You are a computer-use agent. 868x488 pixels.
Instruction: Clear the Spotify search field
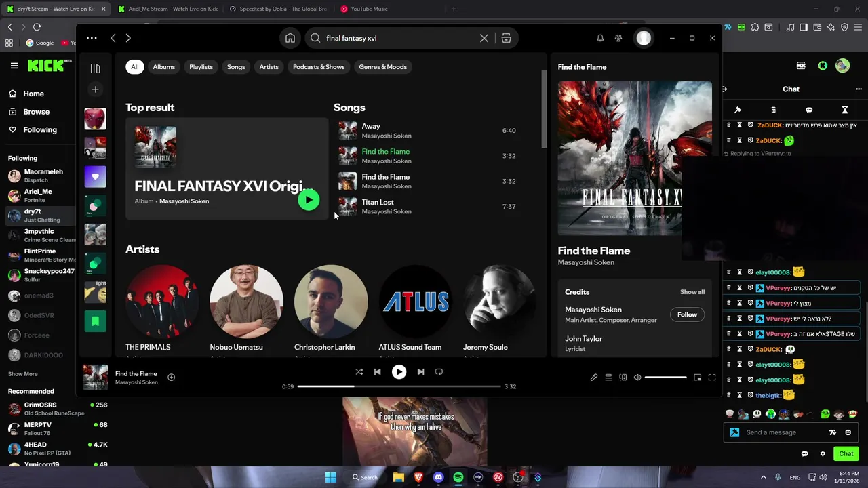click(484, 38)
